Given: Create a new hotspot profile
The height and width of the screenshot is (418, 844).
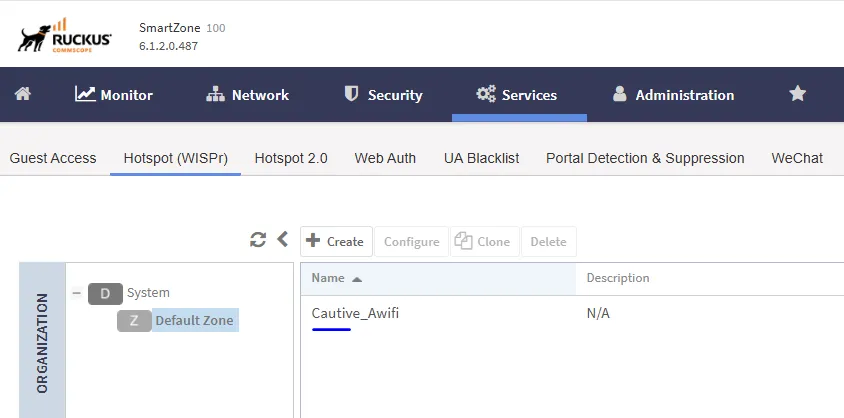Looking at the screenshot, I should [336, 242].
